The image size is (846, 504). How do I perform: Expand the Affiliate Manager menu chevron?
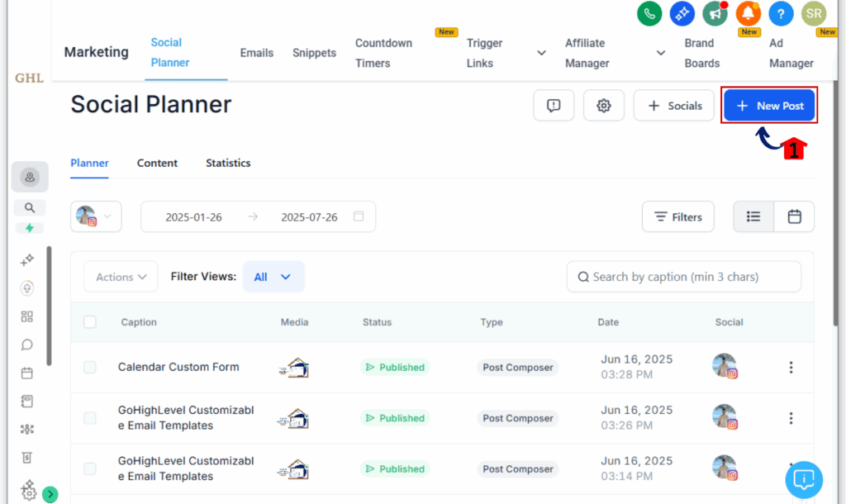[x=660, y=53]
